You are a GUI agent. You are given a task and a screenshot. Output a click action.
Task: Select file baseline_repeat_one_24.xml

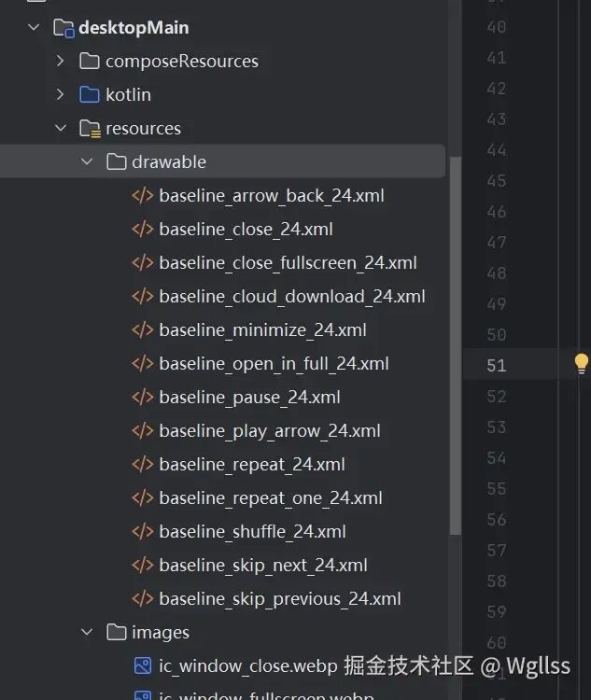coord(271,498)
